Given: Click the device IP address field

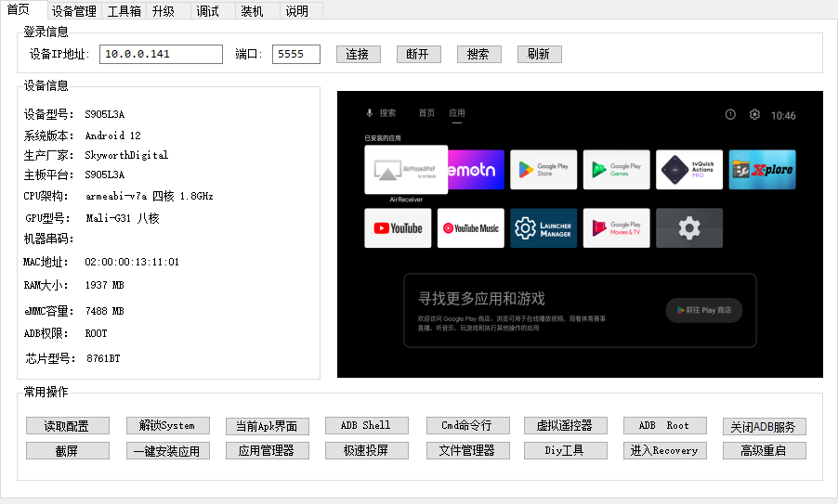Looking at the screenshot, I should [161, 54].
